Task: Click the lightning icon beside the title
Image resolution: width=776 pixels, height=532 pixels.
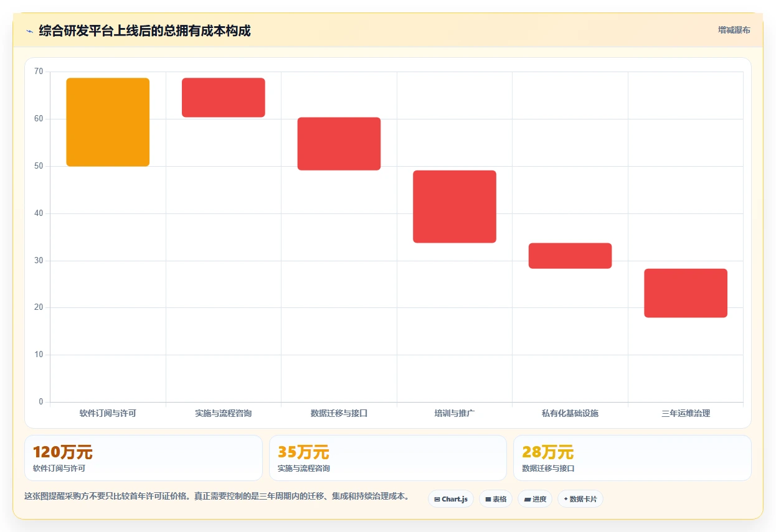Action: tap(29, 30)
